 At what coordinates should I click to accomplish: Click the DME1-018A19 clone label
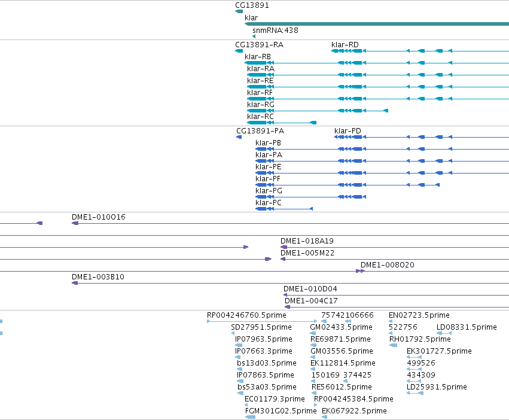pyautogui.click(x=307, y=241)
